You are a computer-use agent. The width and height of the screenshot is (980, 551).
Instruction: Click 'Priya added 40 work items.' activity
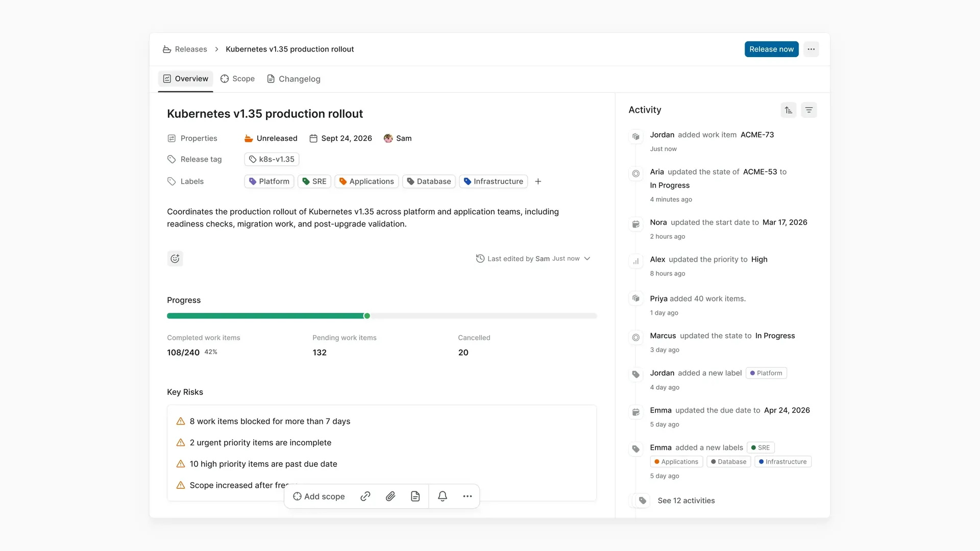pyautogui.click(x=698, y=298)
